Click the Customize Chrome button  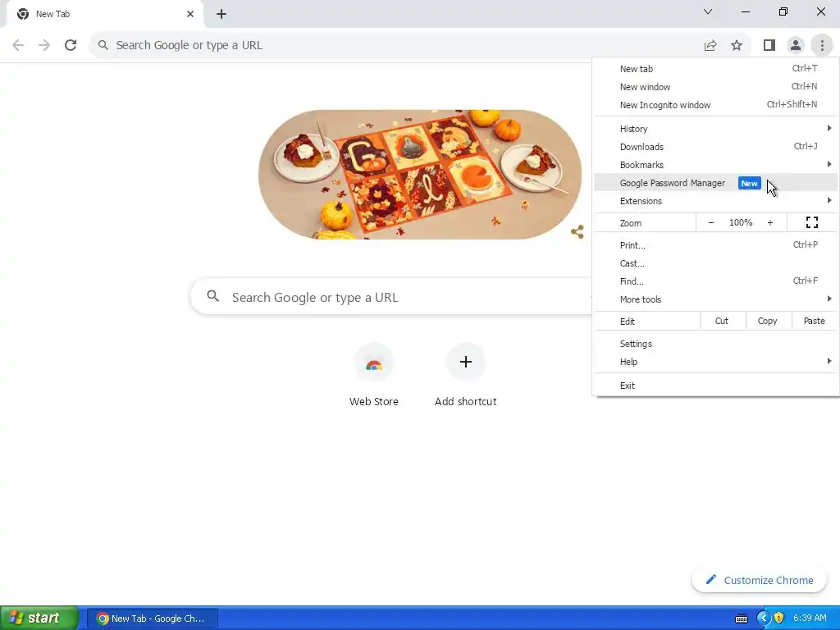click(x=759, y=580)
